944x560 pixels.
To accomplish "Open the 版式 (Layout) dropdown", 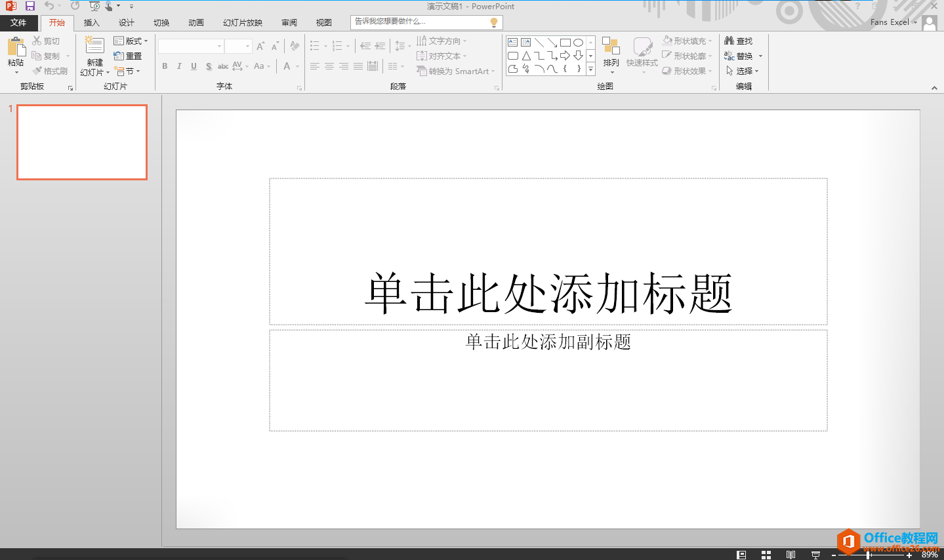I will click(131, 41).
